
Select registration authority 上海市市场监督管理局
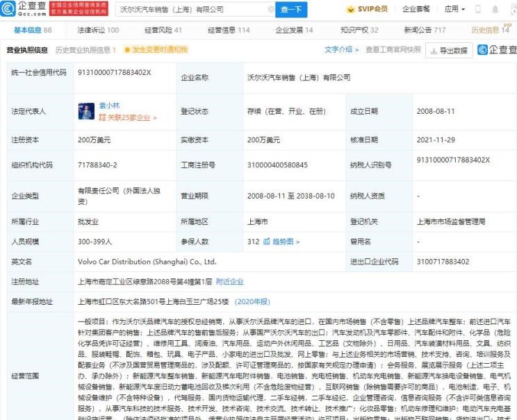pyautogui.click(x=451, y=221)
